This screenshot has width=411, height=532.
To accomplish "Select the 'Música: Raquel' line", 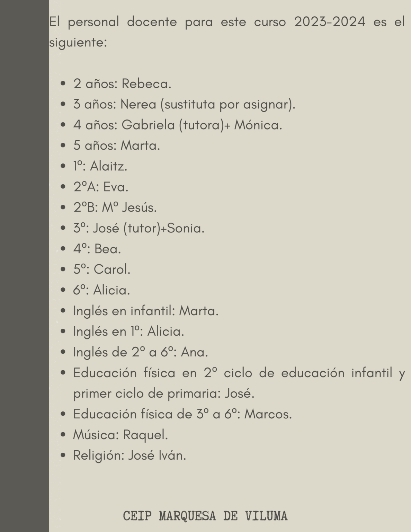I will click(x=120, y=435).
